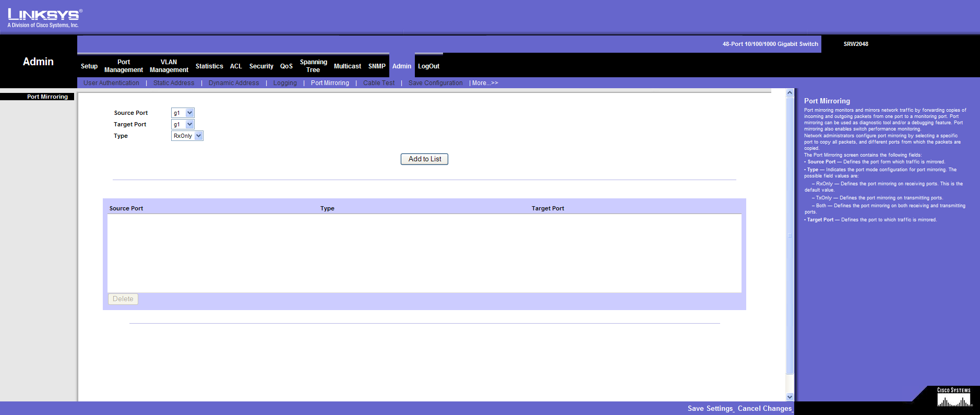
Task: Go to VLAN Management tab
Action: (x=169, y=66)
